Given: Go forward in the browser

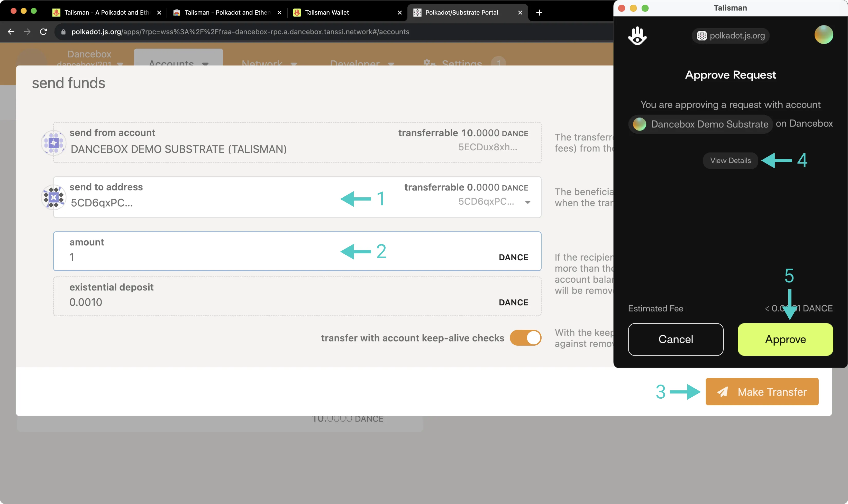Looking at the screenshot, I should pos(27,32).
